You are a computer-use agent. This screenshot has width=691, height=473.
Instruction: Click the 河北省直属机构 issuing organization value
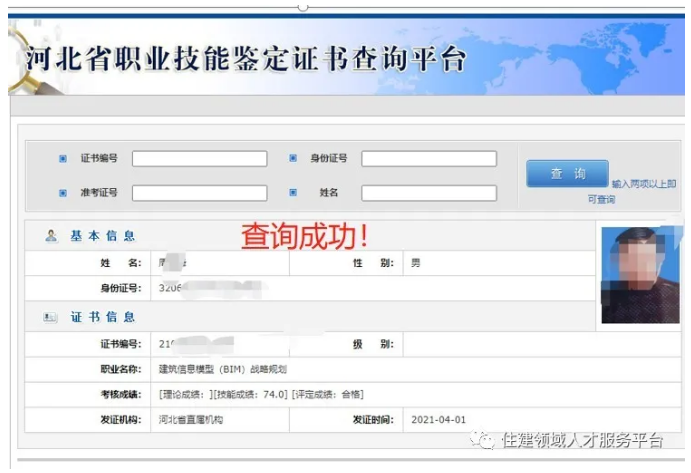coord(191,420)
